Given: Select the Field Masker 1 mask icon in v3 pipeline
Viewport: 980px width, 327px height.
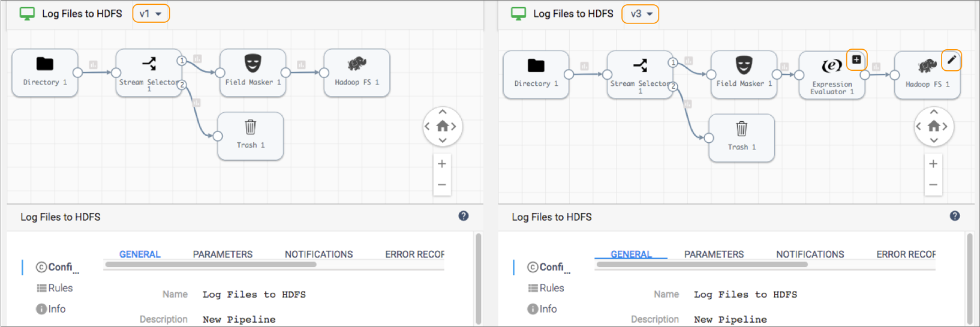Looking at the screenshot, I should coord(744,65).
